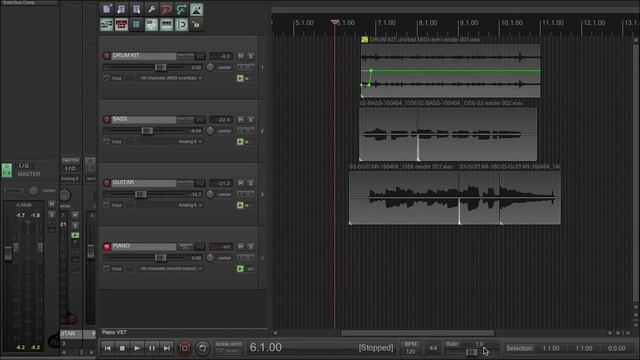This screenshot has height=360, width=640.
Task: Solo the BASS track
Action: pyautogui.click(x=251, y=120)
